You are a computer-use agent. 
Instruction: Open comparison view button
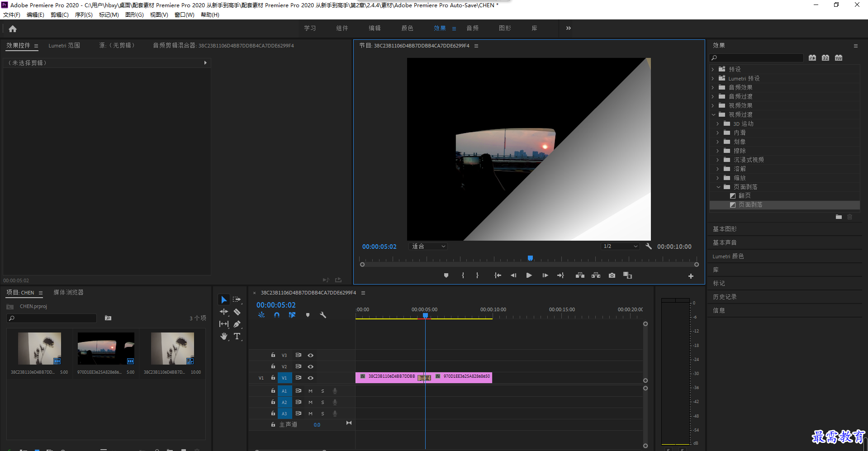point(627,275)
